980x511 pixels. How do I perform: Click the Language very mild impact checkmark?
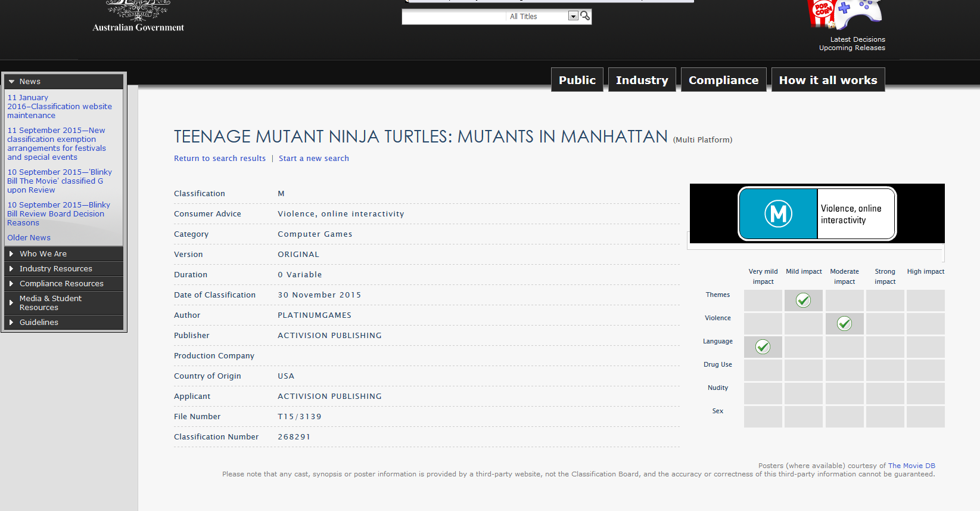[x=763, y=347]
